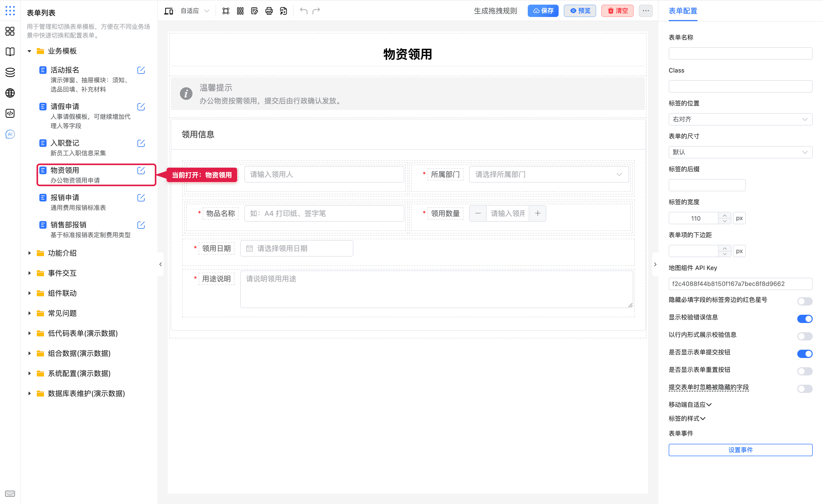The width and height of the screenshot is (823, 504).
Task: Click the 保存 button
Action: tap(543, 11)
